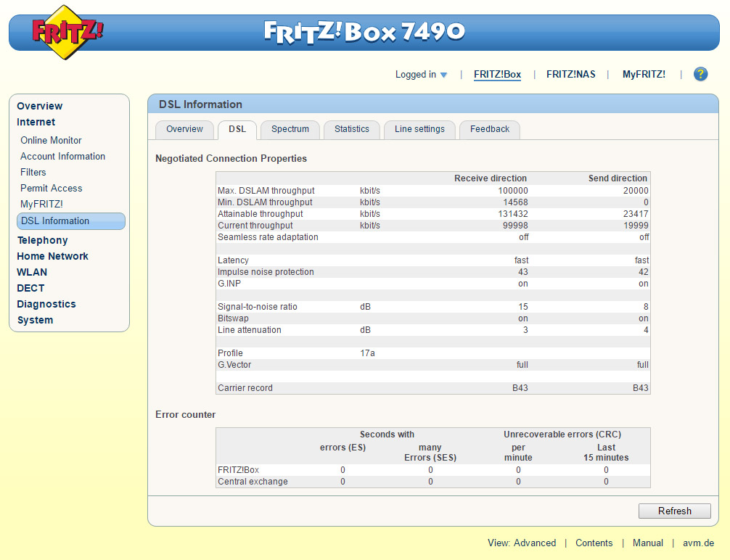
Task: Expand the Telephony menu section
Action: click(x=42, y=240)
